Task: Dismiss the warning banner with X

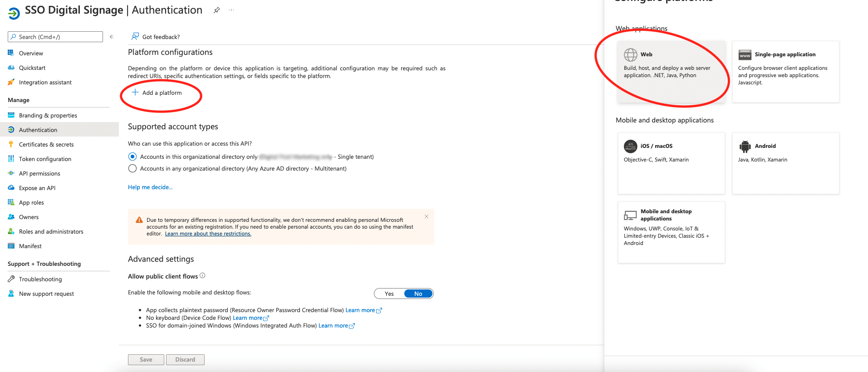Action: click(427, 216)
